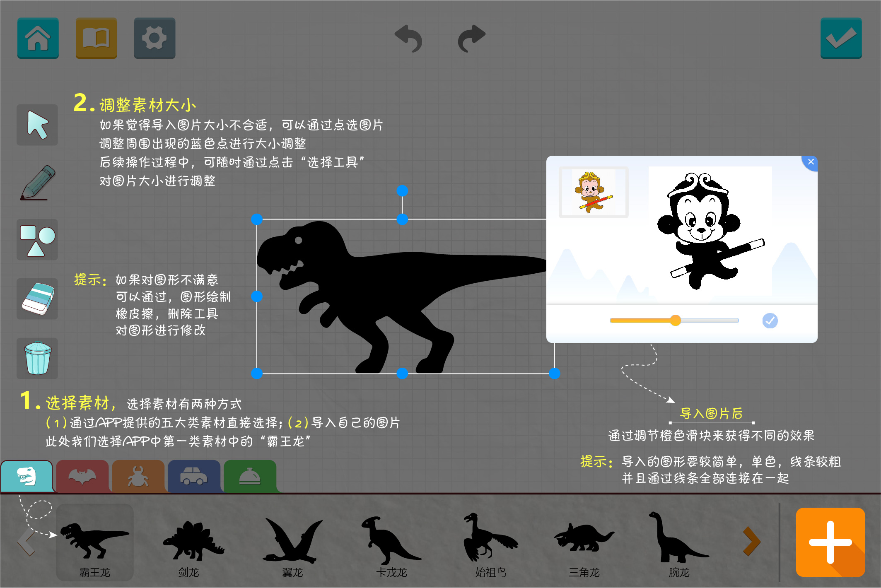The image size is (881, 588).
Task: Undo the last action
Action: pyautogui.click(x=409, y=39)
